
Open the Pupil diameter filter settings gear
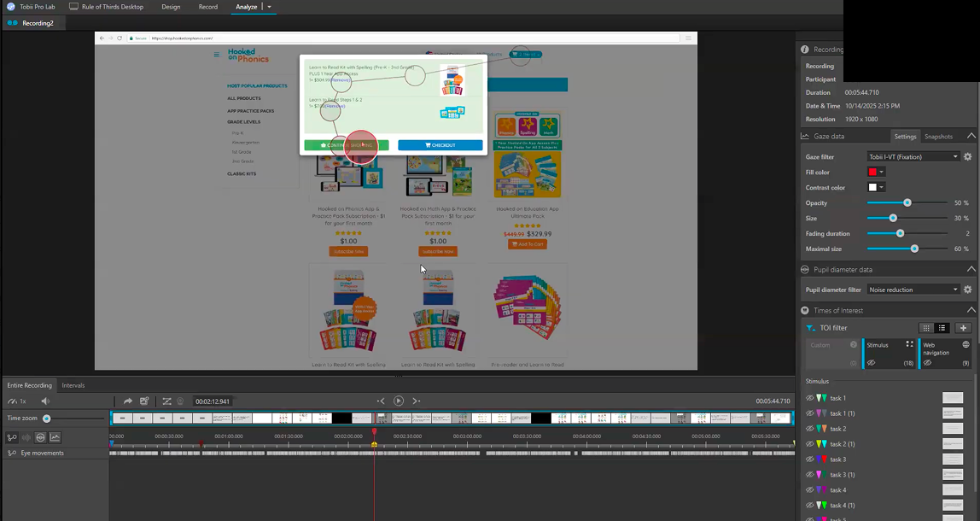967,290
